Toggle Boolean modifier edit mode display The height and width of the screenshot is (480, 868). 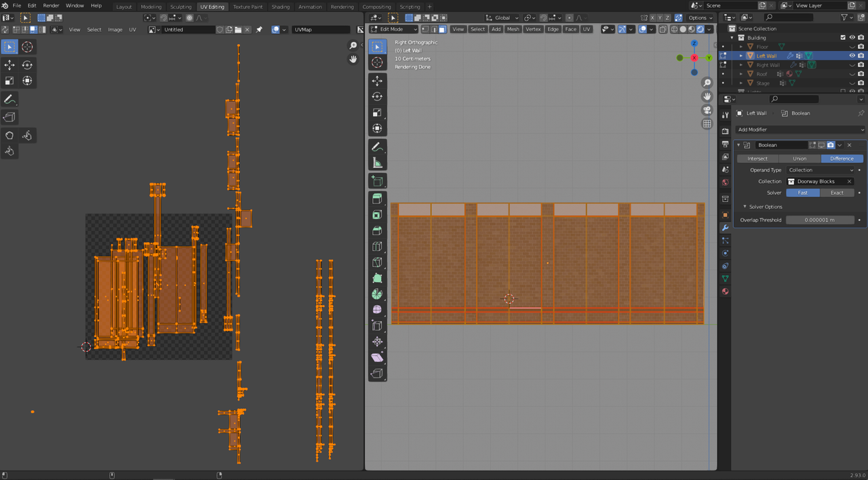(x=812, y=145)
